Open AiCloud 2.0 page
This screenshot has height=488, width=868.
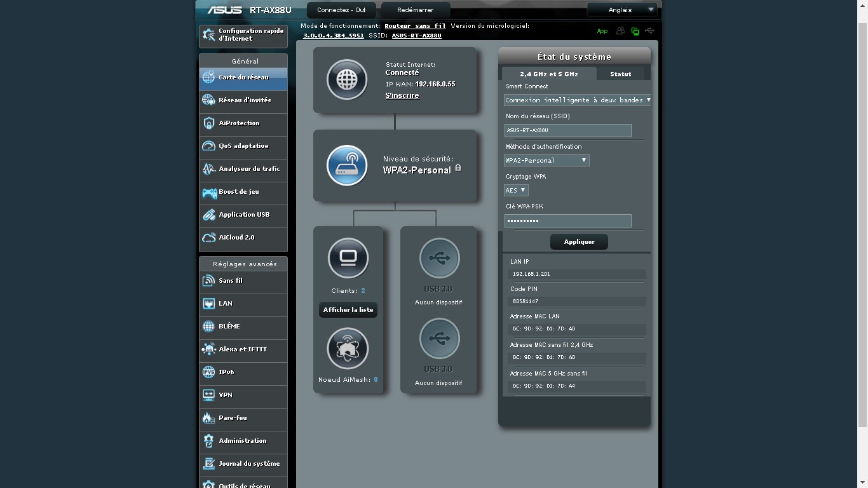click(243, 238)
